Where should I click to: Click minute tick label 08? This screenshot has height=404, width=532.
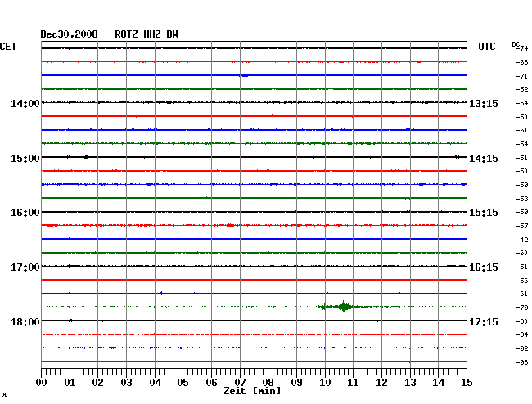(x=268, y=383)
